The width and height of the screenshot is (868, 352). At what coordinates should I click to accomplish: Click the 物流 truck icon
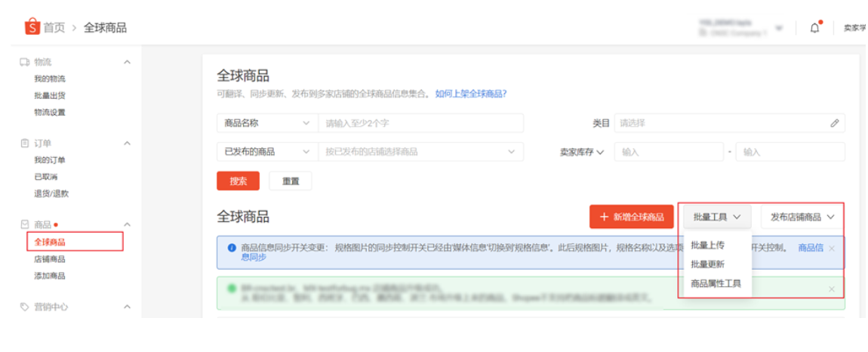tap(24, 62)
